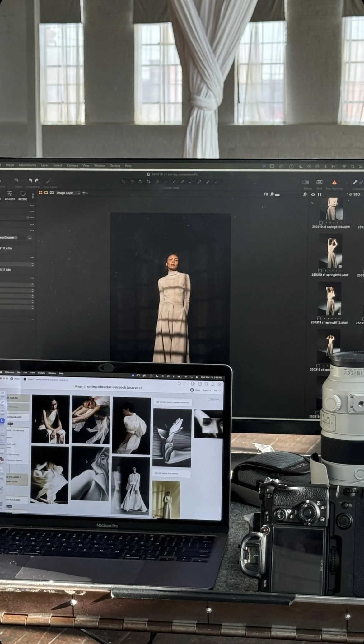Open the Image Layer dropdown

(68, 193)
